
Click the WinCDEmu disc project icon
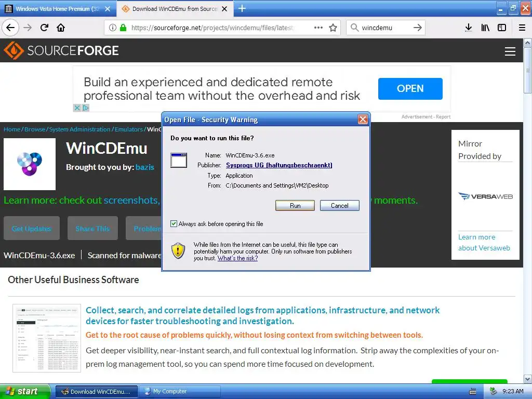tap(30, 164)
